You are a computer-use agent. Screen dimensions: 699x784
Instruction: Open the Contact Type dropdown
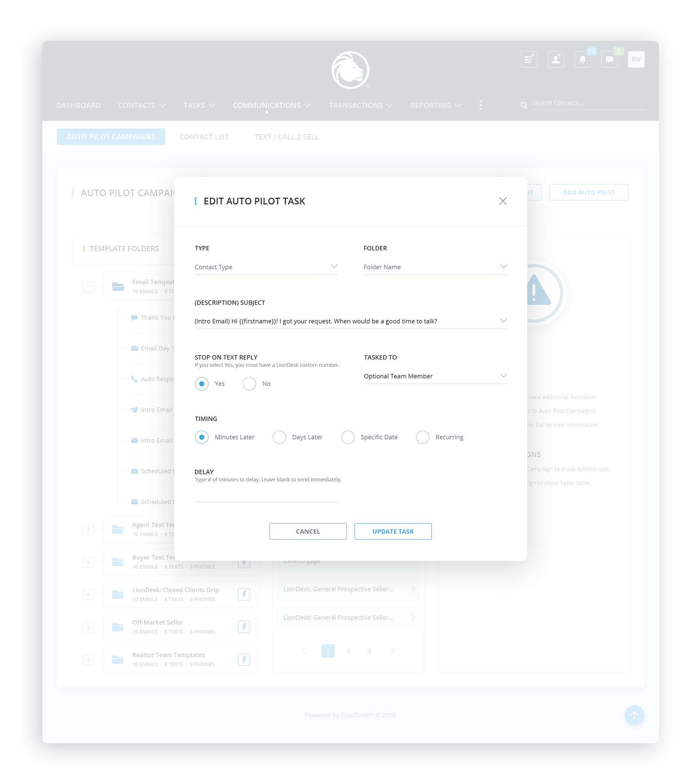coord(266,267)
